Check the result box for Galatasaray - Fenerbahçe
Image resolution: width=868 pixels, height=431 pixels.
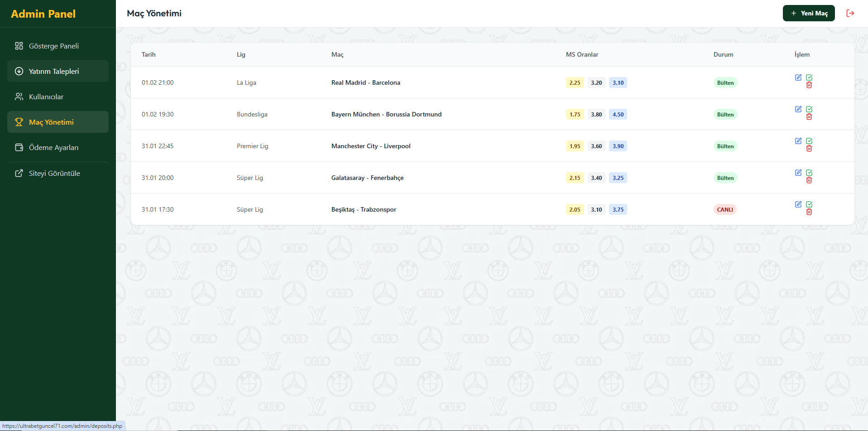(x=809, y=172)
